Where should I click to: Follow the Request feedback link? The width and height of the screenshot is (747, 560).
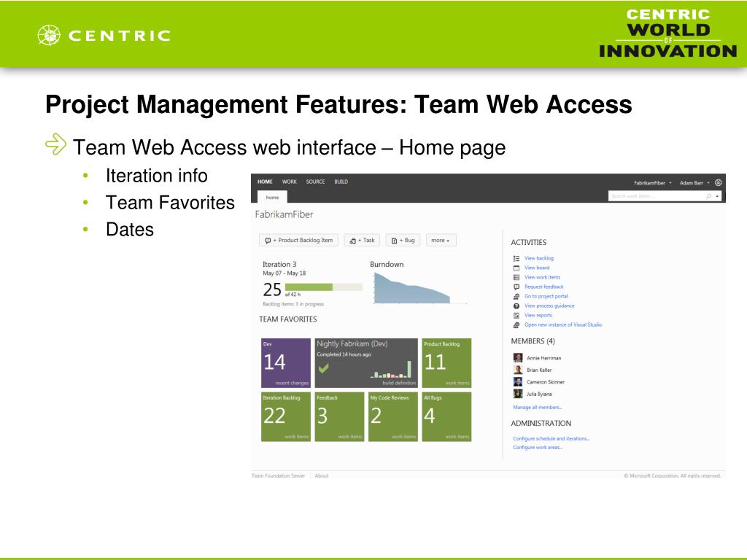pyautogui.click(x=544, y=287)
